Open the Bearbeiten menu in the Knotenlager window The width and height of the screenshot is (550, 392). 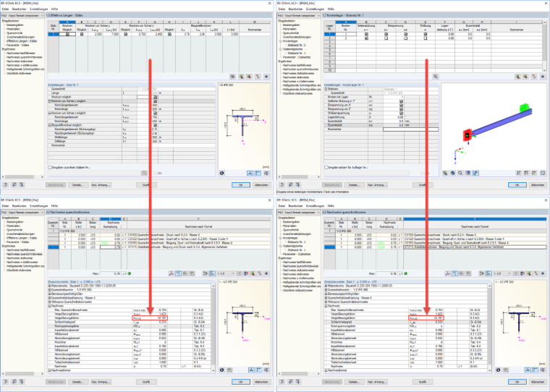pyautogui.click(x=295, y=9)
